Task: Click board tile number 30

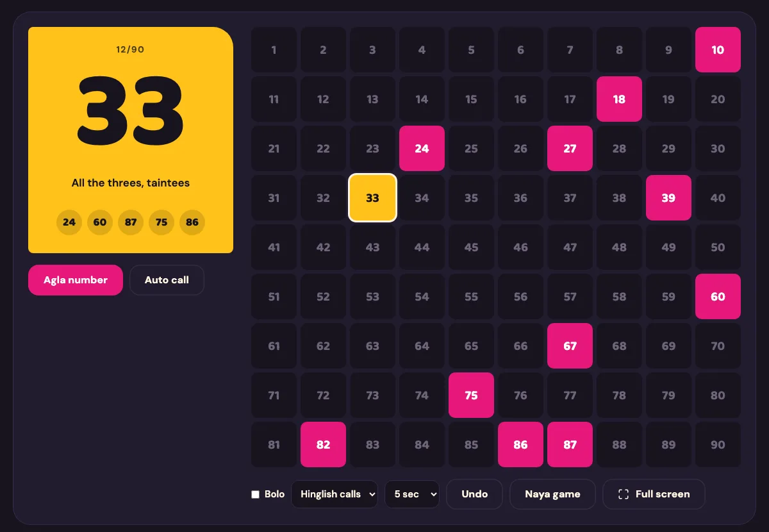Action: [x=718, y=149]
